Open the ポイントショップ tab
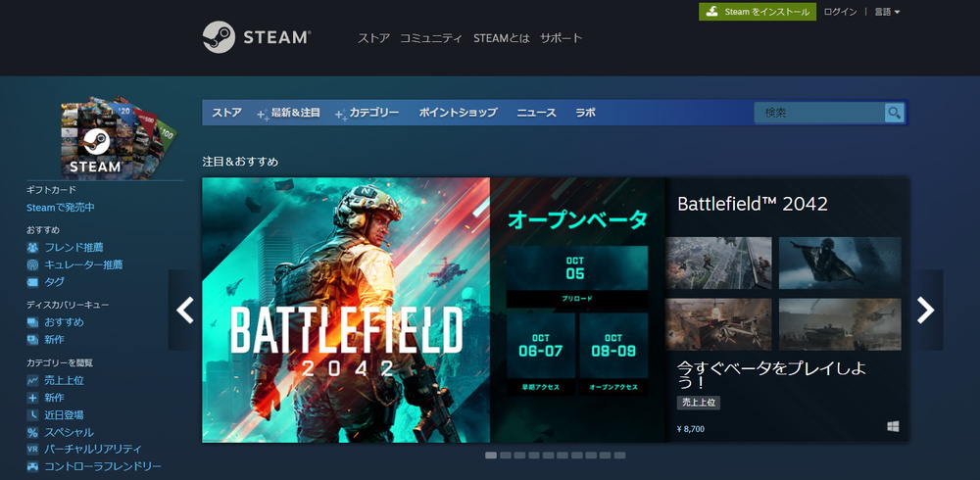 (458, 113)
